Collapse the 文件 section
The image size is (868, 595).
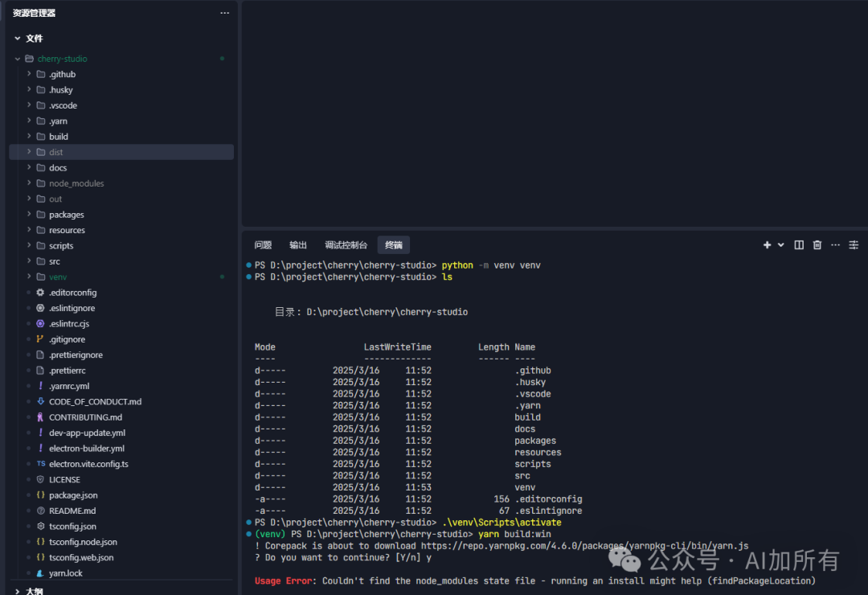pyautogui.click(x=17, y=39)
